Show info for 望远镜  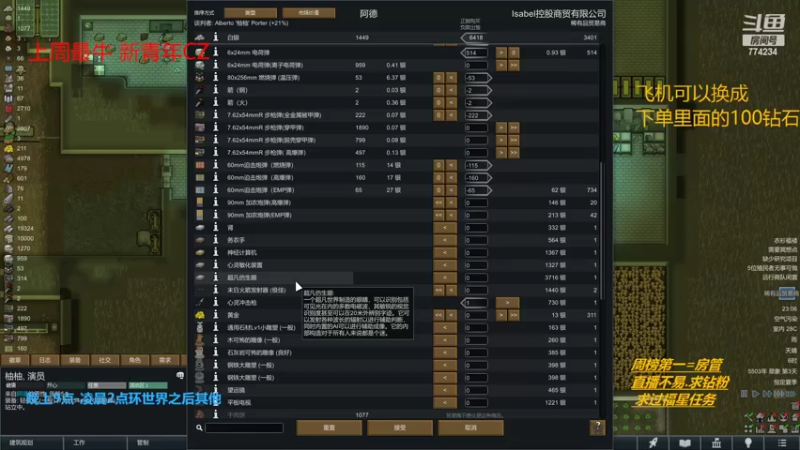pyautogui.click(x=215, y=390)
